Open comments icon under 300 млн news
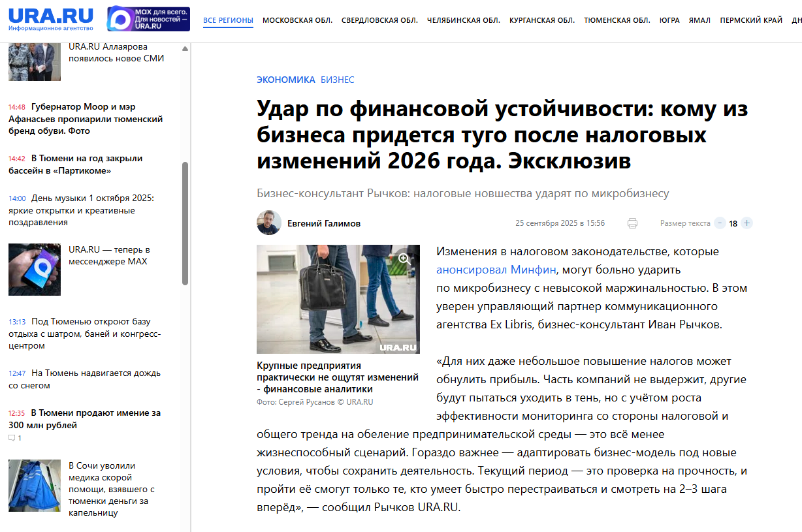The height and width of the screenshot is (532, 802). click(12, 438)
